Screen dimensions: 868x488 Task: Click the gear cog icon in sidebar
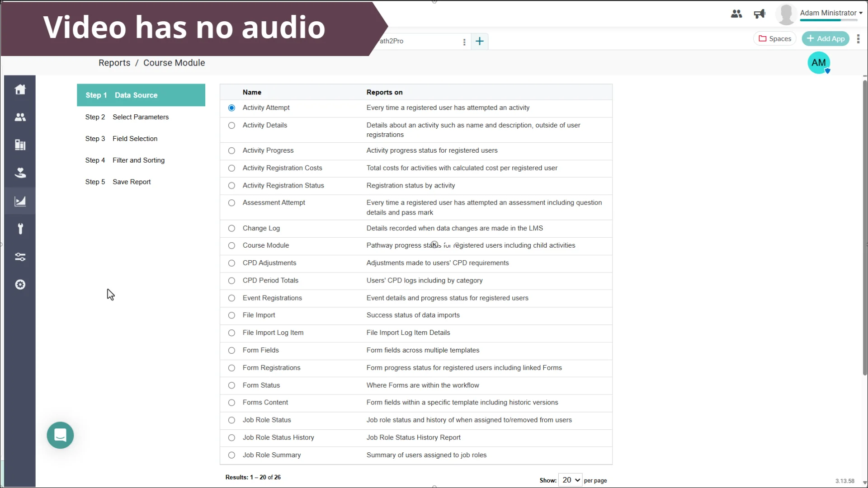coord(20,285)
